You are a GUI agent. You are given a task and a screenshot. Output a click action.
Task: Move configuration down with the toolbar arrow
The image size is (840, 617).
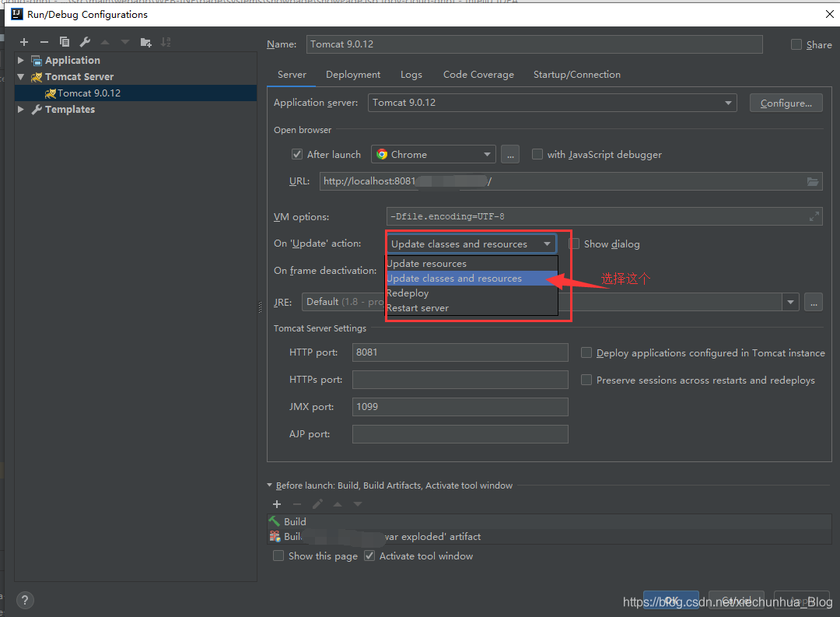[124, 42]
